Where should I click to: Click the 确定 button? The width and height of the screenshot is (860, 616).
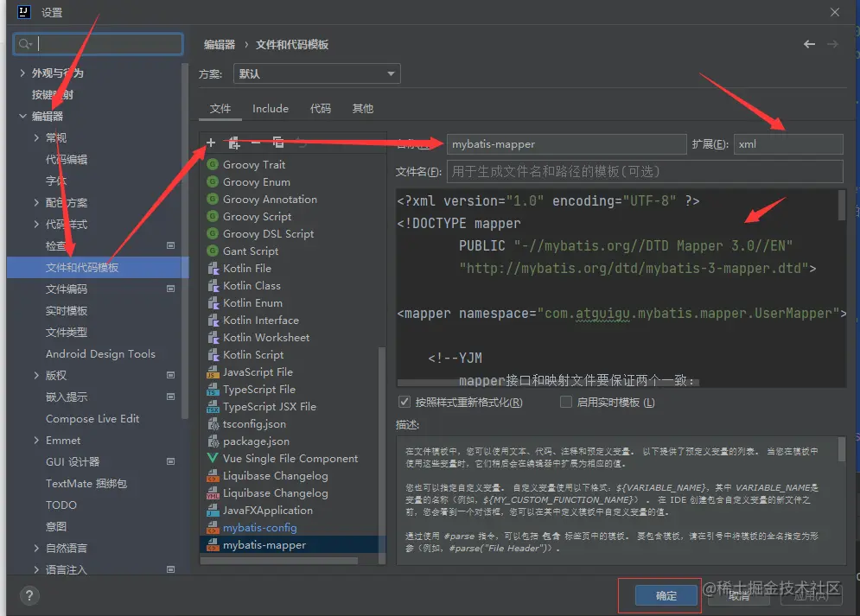(x=666, y=596)
